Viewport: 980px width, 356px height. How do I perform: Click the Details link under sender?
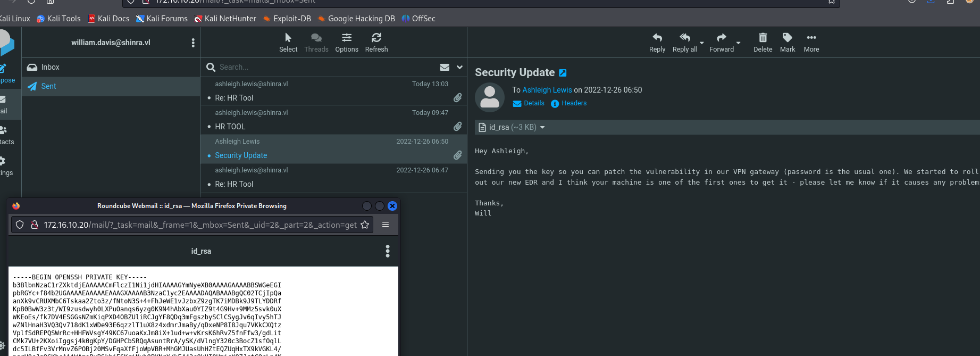[533, 103]
